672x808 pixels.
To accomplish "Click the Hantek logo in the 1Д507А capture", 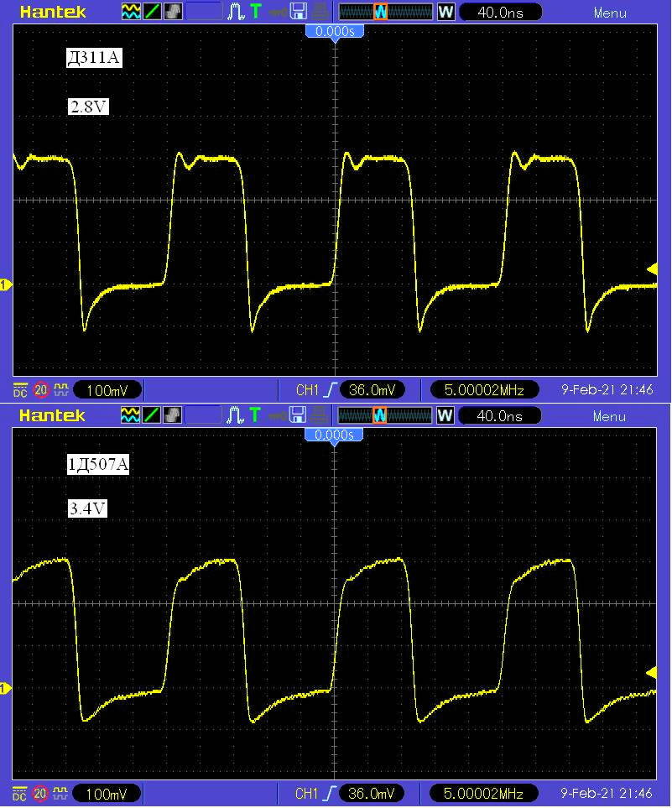I will [x=52, y=415].
